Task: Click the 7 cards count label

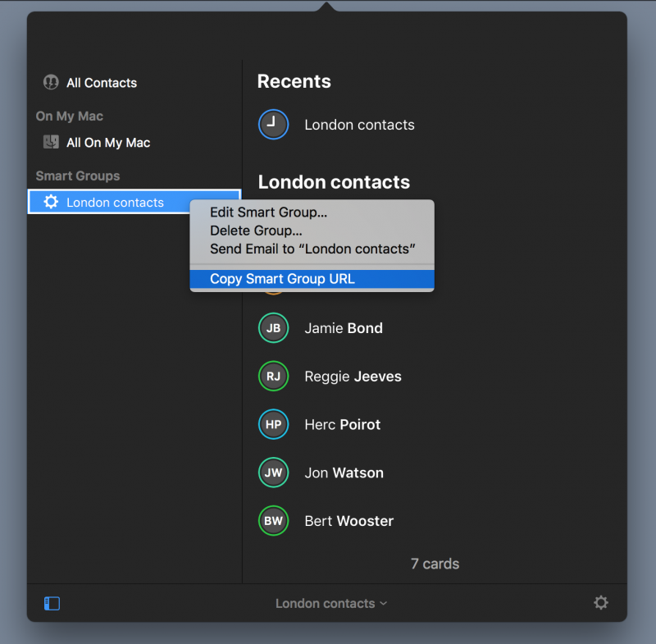Action: [x=435, y=564]
